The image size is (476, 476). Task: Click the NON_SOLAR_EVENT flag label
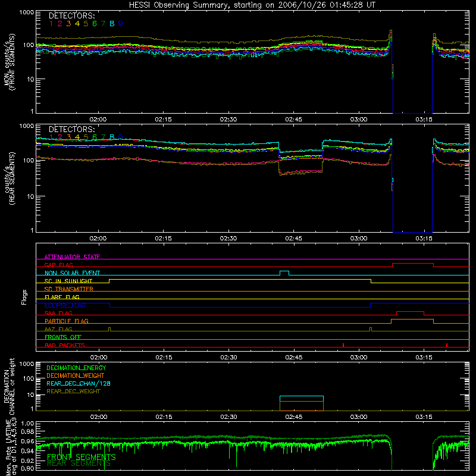(72, 273)
